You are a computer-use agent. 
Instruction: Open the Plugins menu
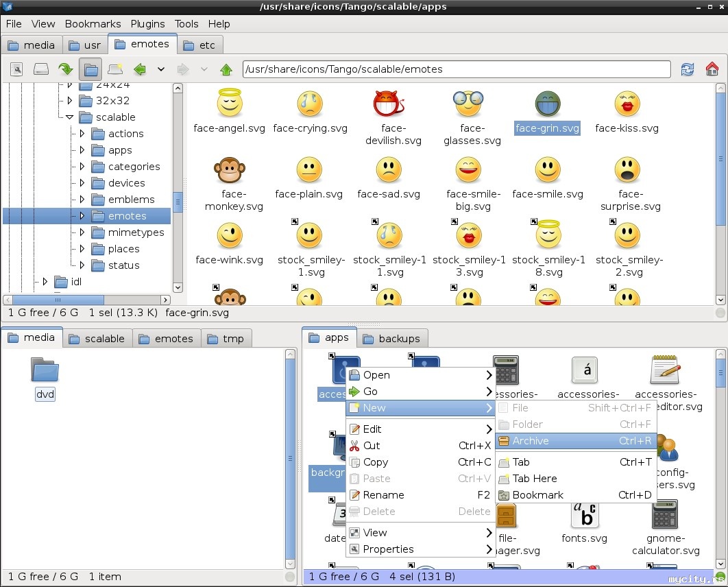coord(148,24)
